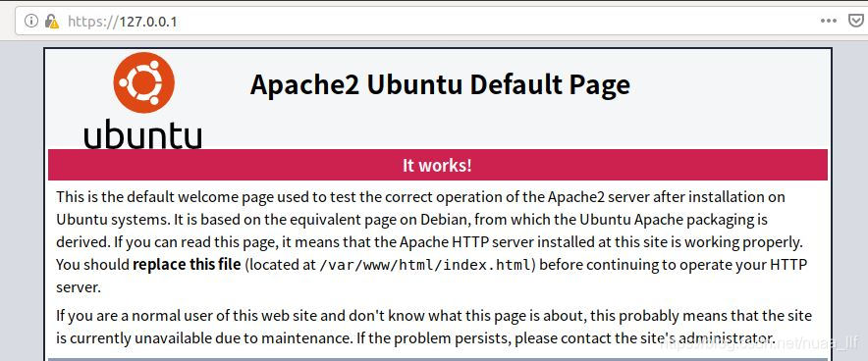Screen dimensions: 868x361
Task: Click the padlock security warning icon
Action: tap(51, 21)
